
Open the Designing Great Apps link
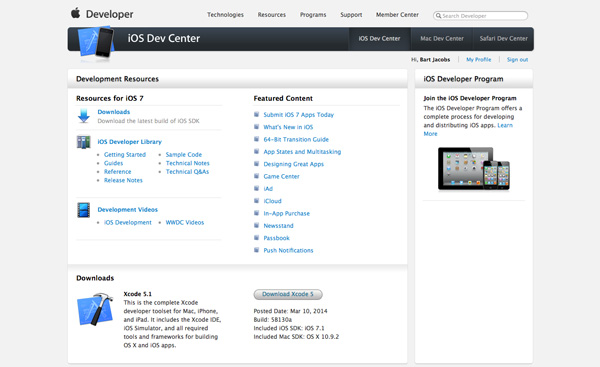pos(293,164)
